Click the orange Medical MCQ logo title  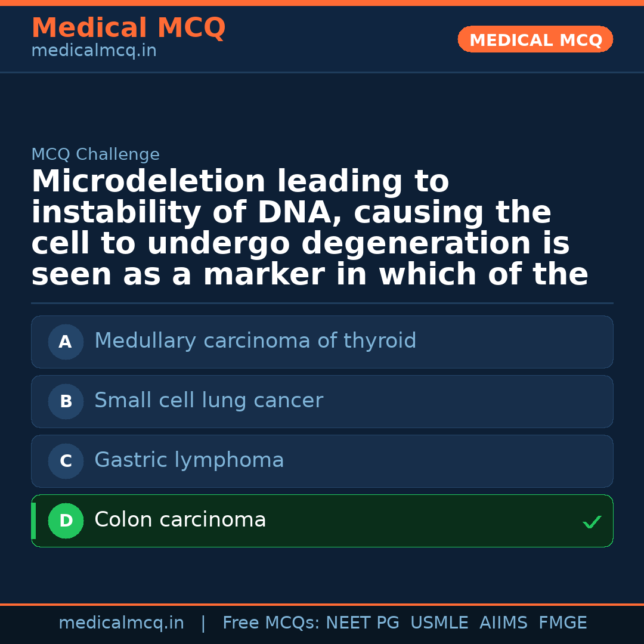(x=128, y=28)
